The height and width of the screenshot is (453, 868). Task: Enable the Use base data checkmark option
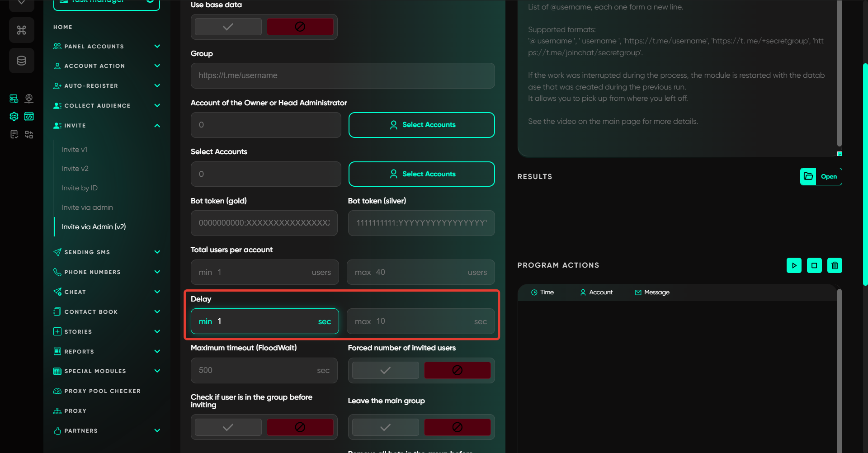click(228, 27)
